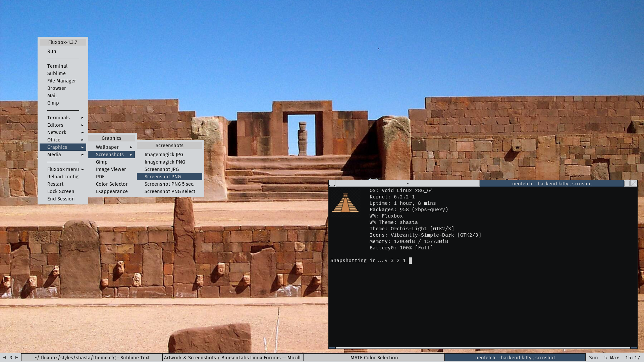
Task: Click the Screenshots submenu title header
Action: point(169,145)
